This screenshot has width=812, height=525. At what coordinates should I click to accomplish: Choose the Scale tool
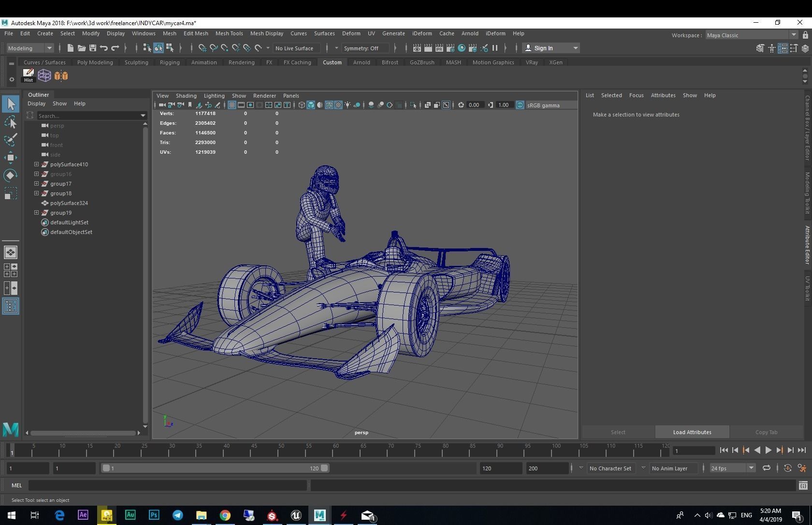[11, 193]
